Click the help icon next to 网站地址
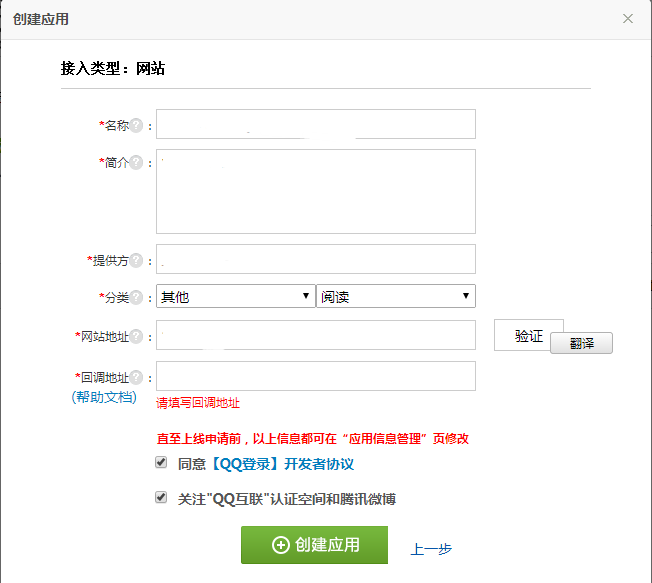The image size is (652, 583). [136, 336]
